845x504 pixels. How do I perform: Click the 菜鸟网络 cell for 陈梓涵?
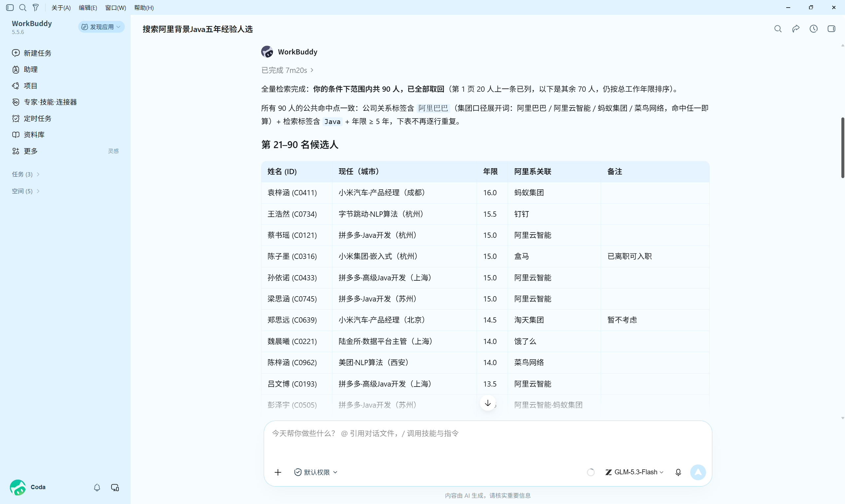554,362
